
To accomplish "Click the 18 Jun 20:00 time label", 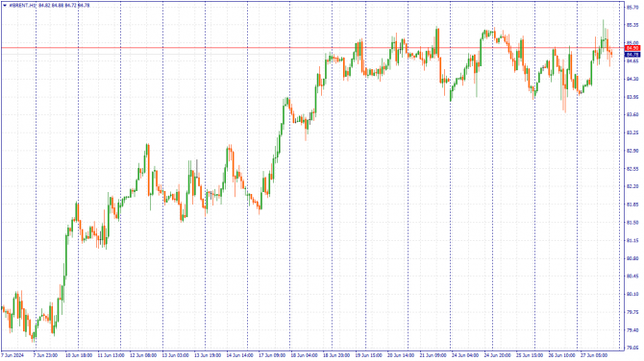I will pos(336,355).
